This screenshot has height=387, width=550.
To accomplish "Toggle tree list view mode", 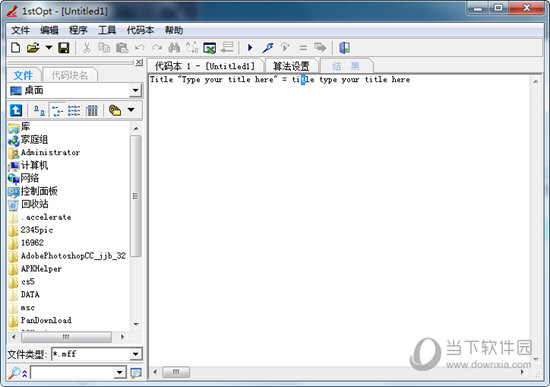I will click(x=57, y=111).
